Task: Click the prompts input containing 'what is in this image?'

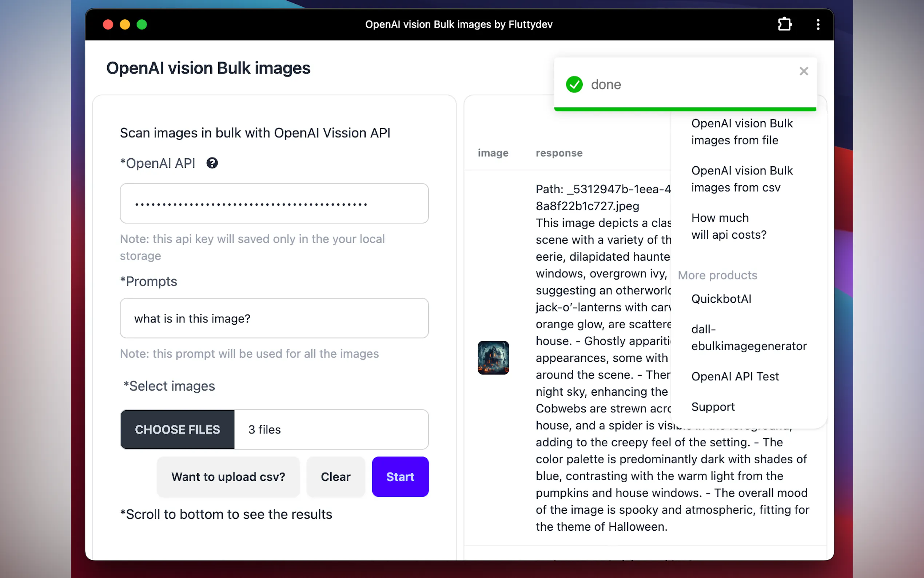Action: [x=274, y=318]
